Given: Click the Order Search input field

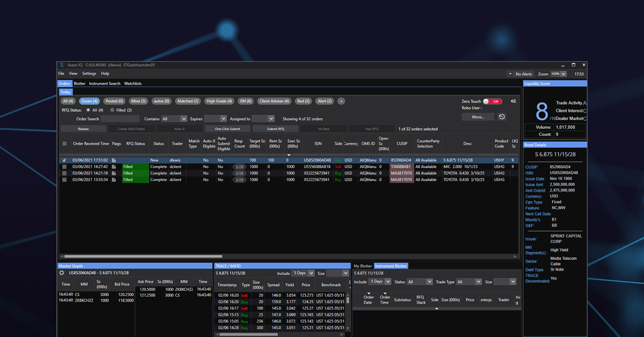Looking at the screenshot, I should tap(120, 119).
